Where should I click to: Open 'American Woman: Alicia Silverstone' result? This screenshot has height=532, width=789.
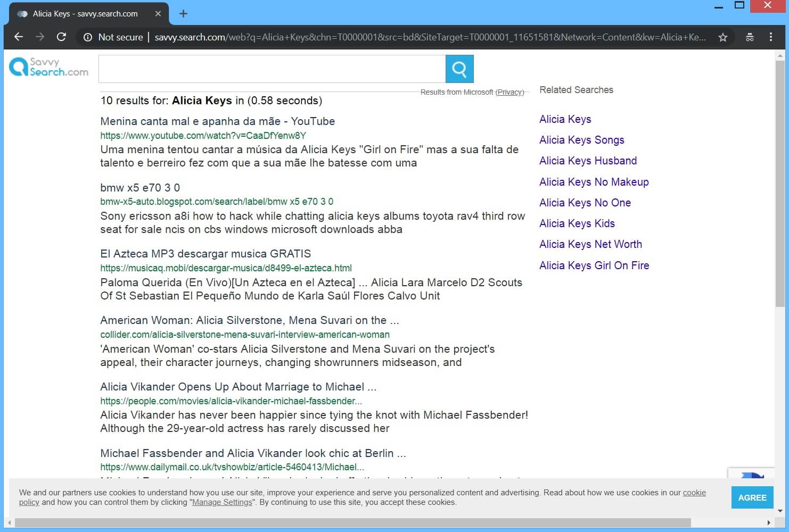pyautogui.click(x=250, y=320)
